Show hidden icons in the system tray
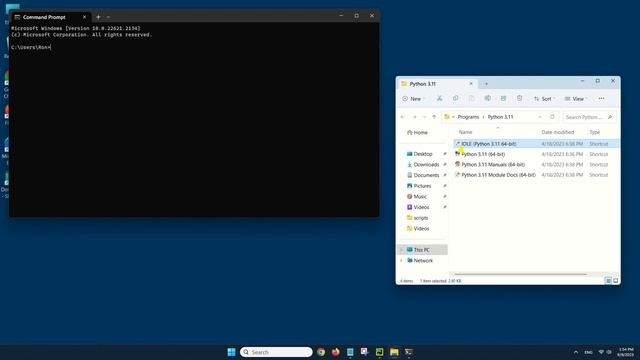Image resolution: width=640 pixels, height=360 pixels. (576, 352)
